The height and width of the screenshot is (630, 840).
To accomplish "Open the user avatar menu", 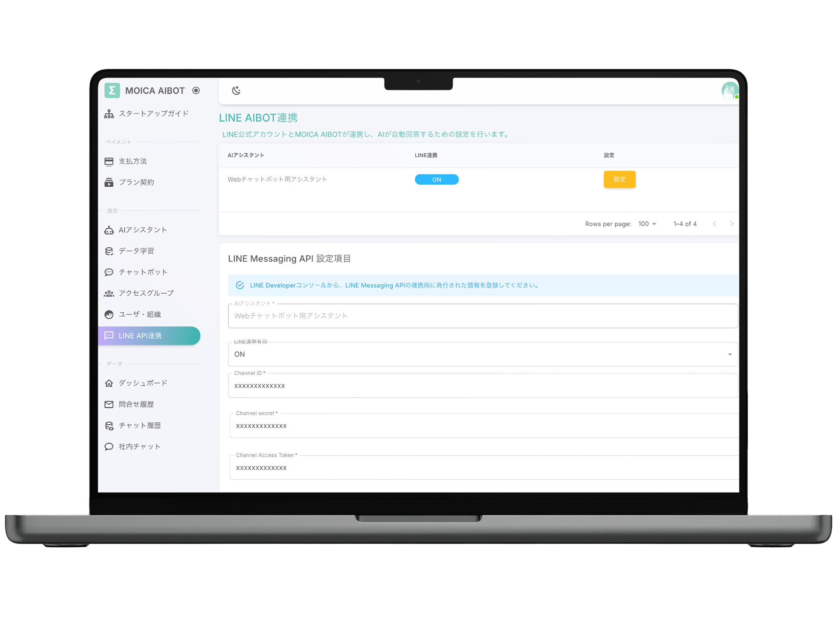I will tap(729, 90).
